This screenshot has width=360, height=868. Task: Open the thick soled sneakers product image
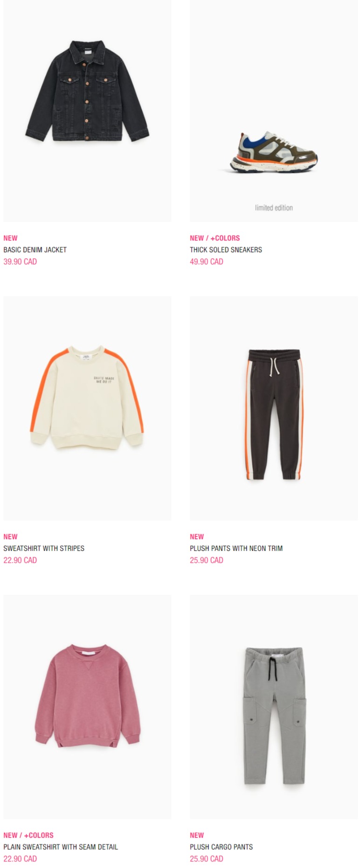pyautogui.click(x=274, y=110)
